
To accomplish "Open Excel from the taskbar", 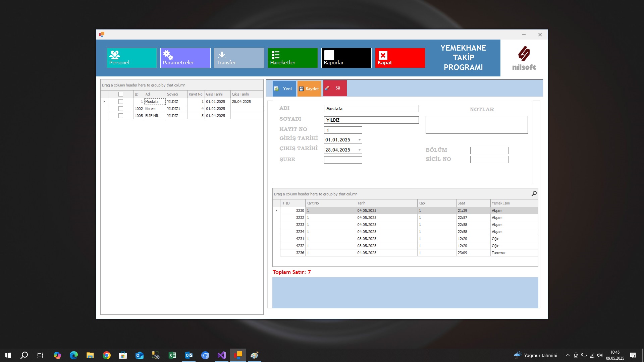I will (172, 355).
